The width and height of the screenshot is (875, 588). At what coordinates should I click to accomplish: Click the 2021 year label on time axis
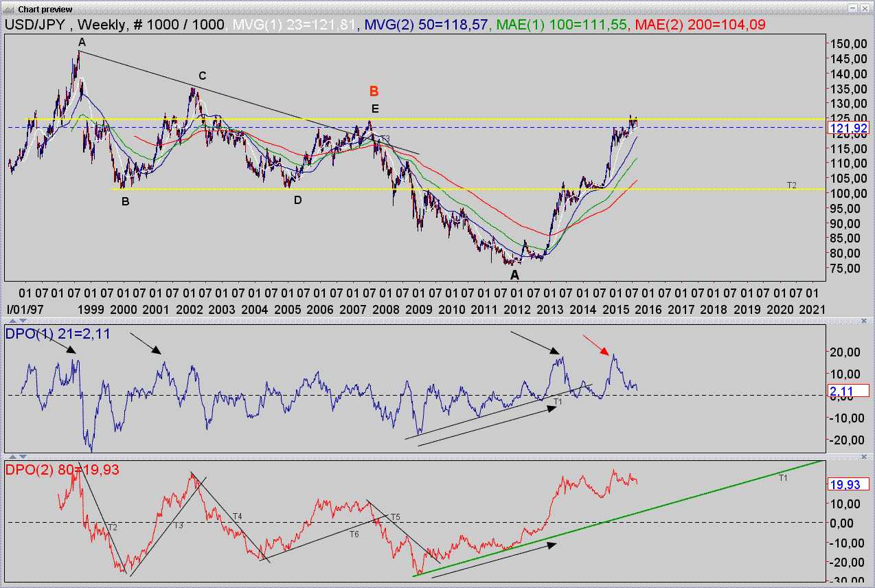(811, 309)
